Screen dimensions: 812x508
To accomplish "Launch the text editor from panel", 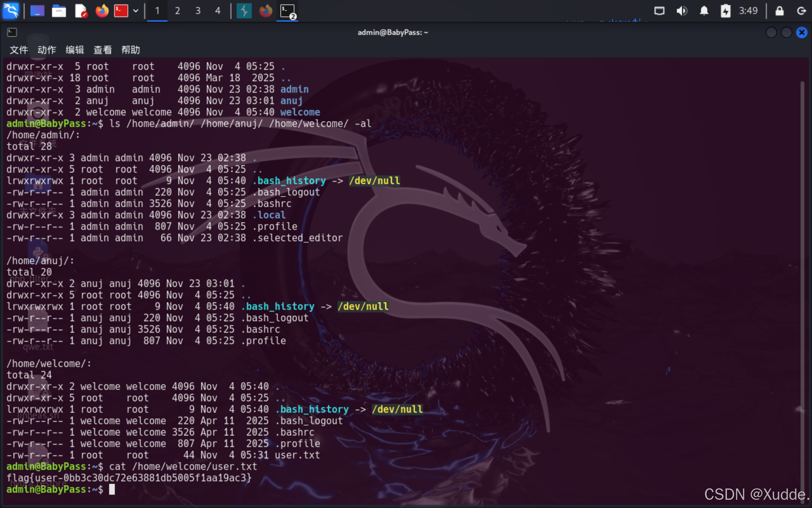I will [x=81, y=11].
